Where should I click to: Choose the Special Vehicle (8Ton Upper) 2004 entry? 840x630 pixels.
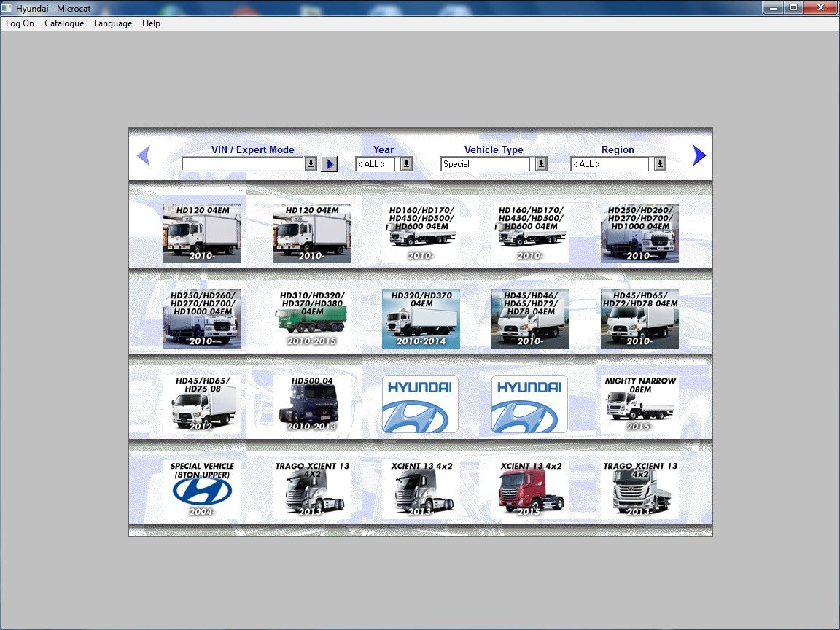point(202,489)
